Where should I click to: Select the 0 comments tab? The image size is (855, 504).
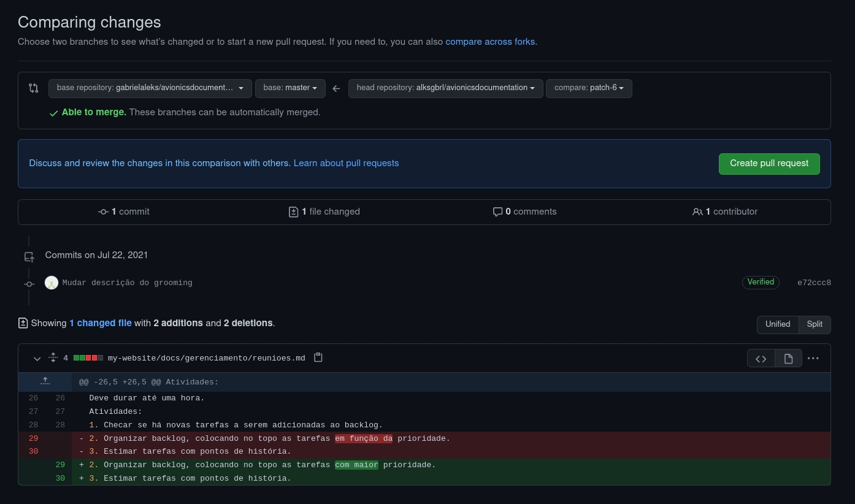[525, 212]
